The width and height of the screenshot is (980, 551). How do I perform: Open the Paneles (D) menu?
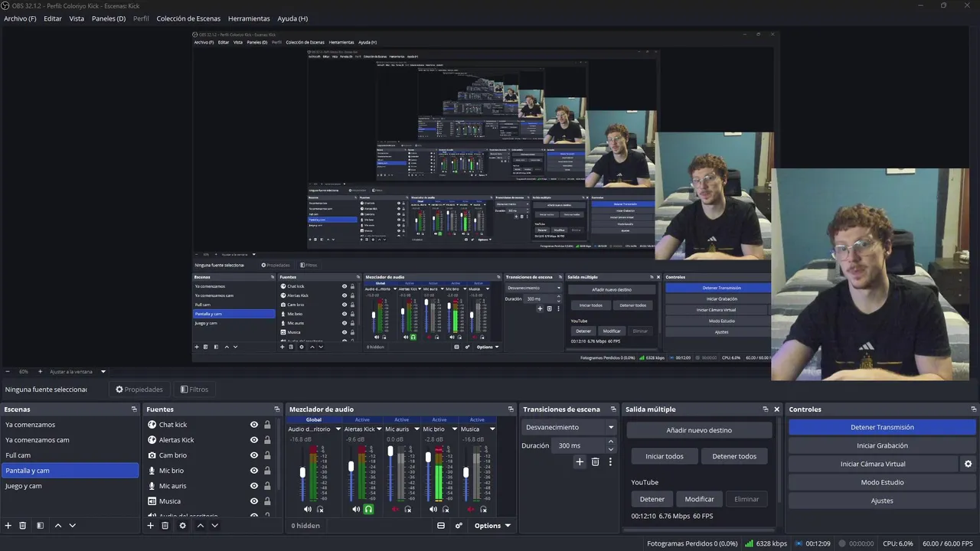tap(109, 18)
